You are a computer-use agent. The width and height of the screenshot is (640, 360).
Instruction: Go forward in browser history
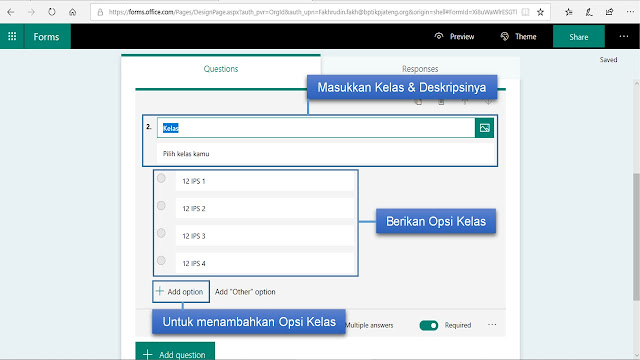(31, 12)
